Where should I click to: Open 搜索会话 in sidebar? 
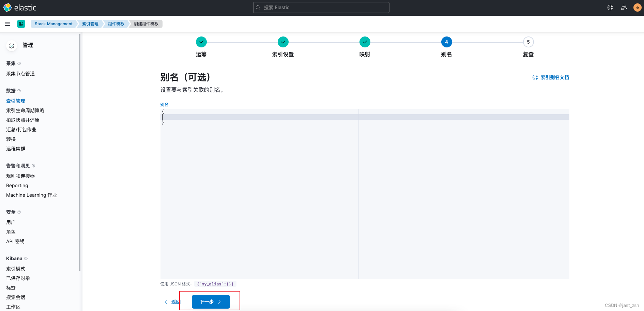click(16, 297)
